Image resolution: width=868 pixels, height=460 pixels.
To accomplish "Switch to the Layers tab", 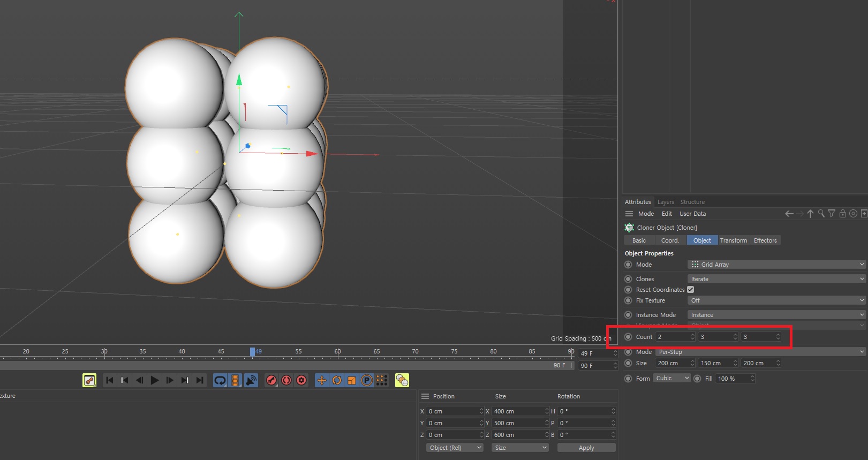I will coord(666,202).
